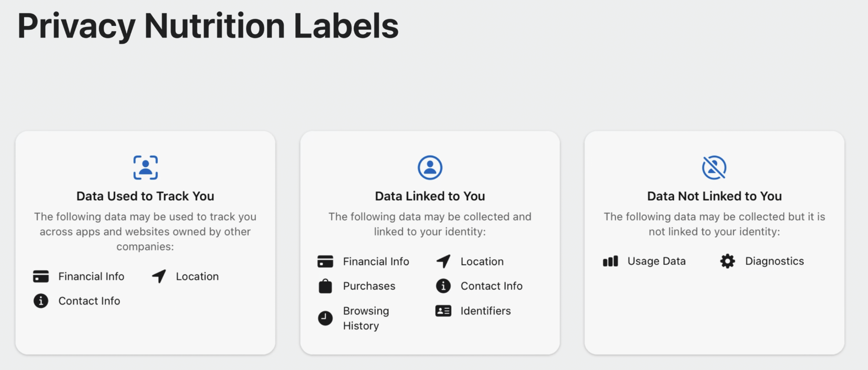Click the Browsing History label
This screenshot has width=868, height=370.
pyautogui.click(x=366, y=318)
